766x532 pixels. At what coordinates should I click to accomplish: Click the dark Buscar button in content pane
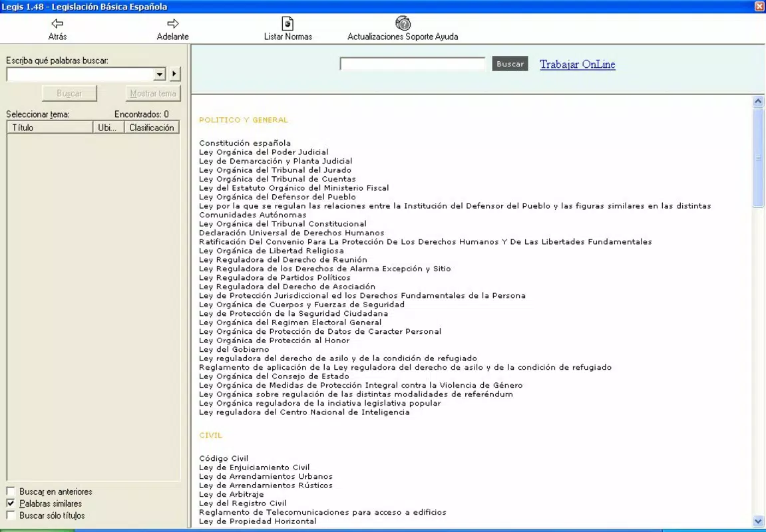point(510,64)
